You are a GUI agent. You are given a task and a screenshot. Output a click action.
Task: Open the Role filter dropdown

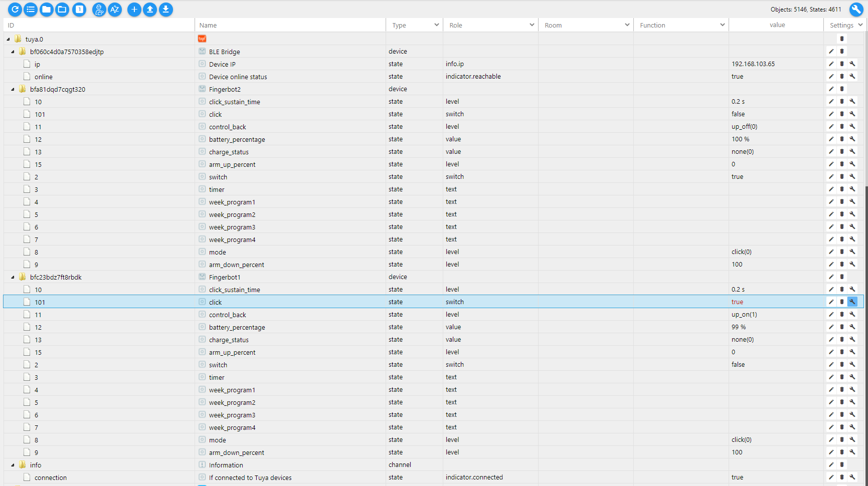click(x=532, y=25)
